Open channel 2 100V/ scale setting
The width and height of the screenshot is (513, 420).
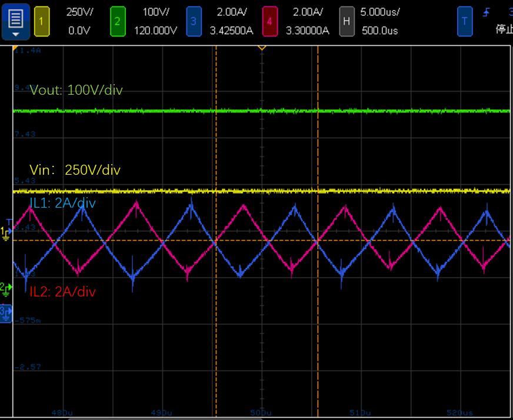[x=155, y=12]
